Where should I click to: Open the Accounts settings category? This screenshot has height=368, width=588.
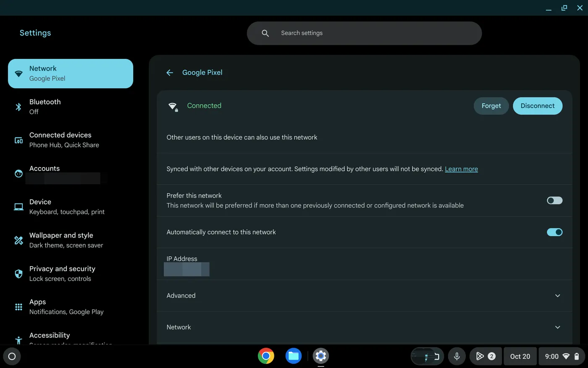coord(71,173)
